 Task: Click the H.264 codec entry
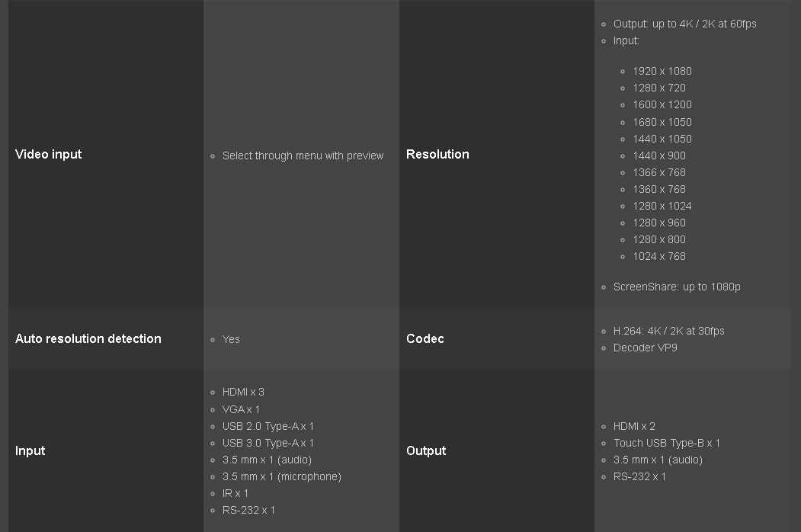668,331
